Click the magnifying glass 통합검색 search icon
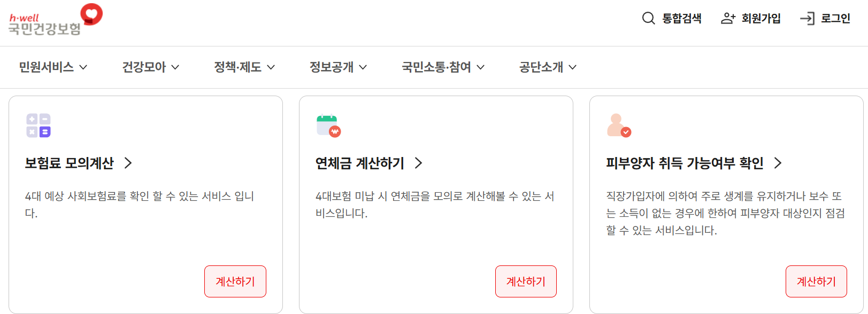Viewport: 868px width, 314px height. pos(648,18)
